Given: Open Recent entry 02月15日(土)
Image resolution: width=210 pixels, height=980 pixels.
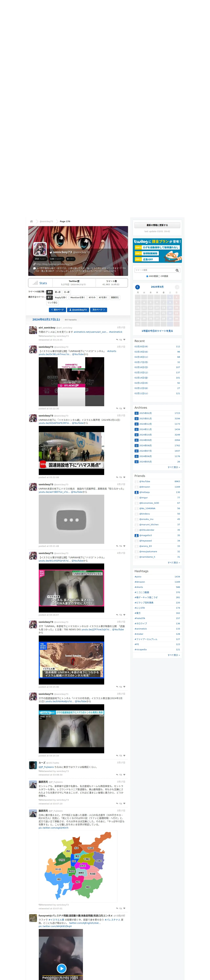Looking at the screenshot, I should 141,372.
